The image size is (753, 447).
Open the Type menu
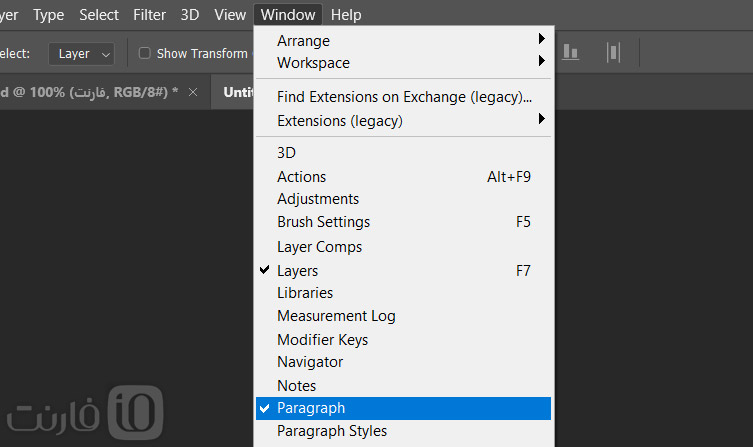[49, 15]
